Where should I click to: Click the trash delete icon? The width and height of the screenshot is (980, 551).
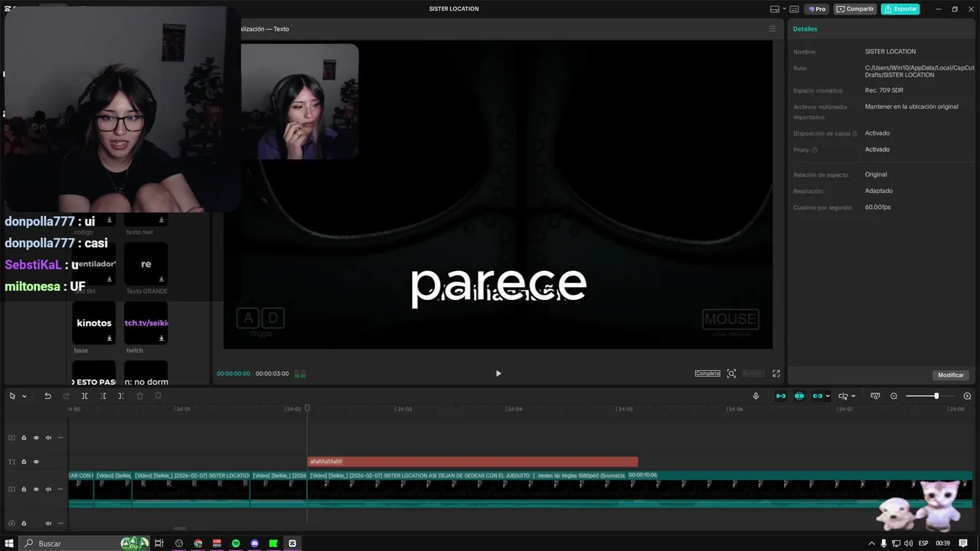click(139, 396)
